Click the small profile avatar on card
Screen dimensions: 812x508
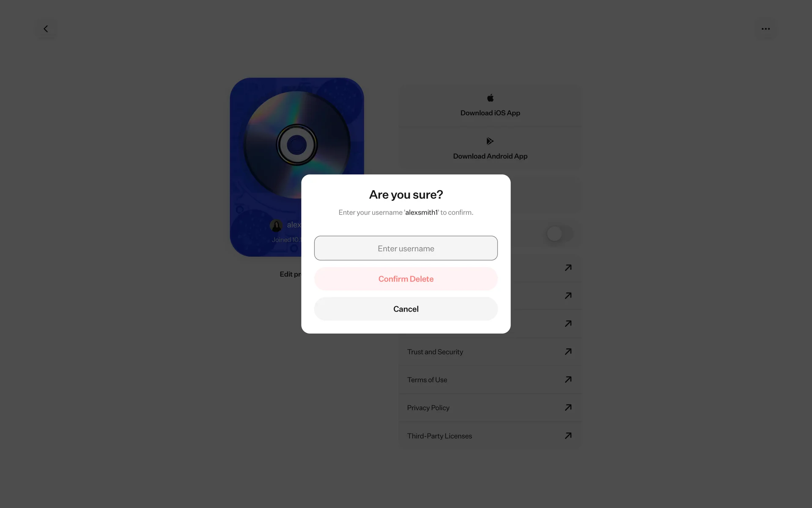(x=276, y=225)
